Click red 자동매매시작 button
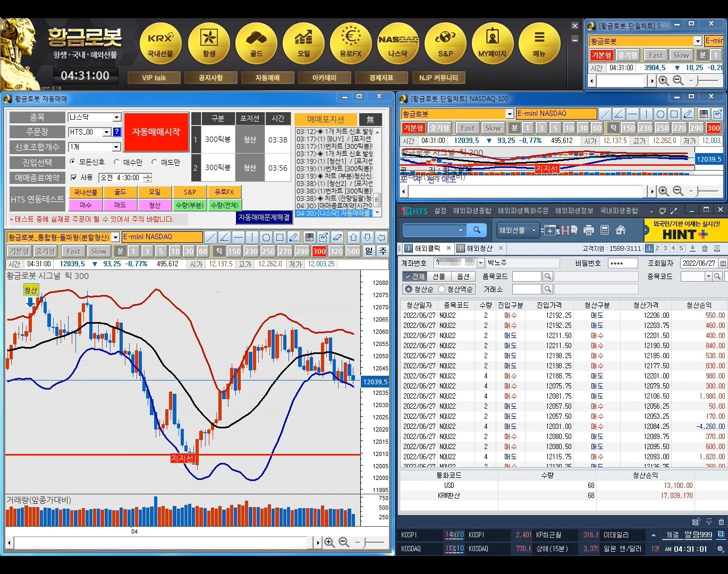Image resolution: width=728 pixels, height=574 pixels. pos(156,132)
